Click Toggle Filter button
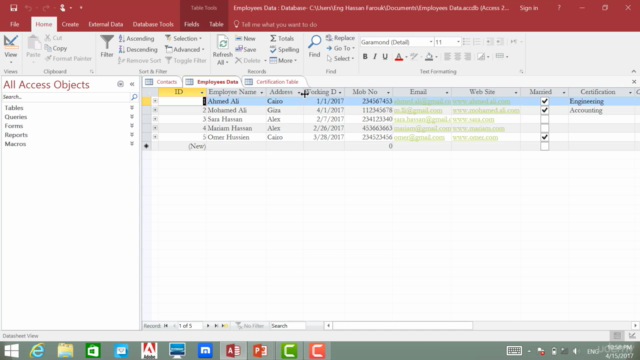640x360 pixels. point(186,60)
